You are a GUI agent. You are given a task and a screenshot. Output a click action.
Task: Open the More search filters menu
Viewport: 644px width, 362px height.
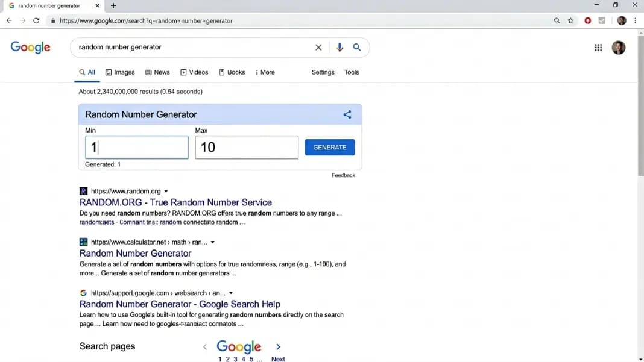[265, 72]
